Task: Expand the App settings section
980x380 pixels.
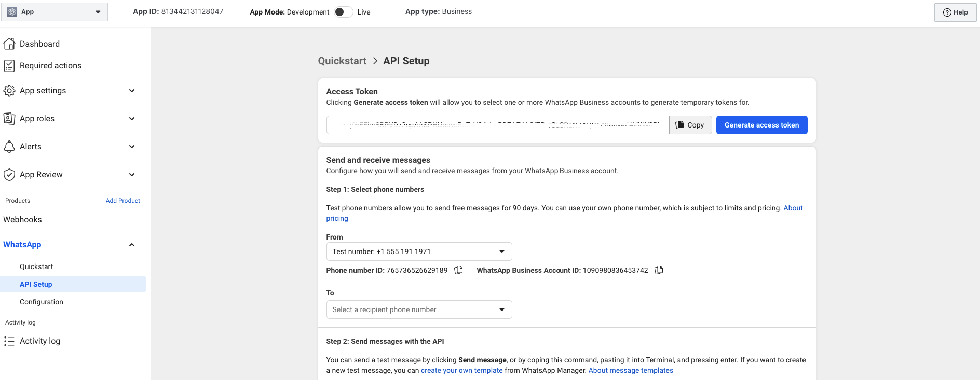Action: pyautogui.click(x=132, y=91)
